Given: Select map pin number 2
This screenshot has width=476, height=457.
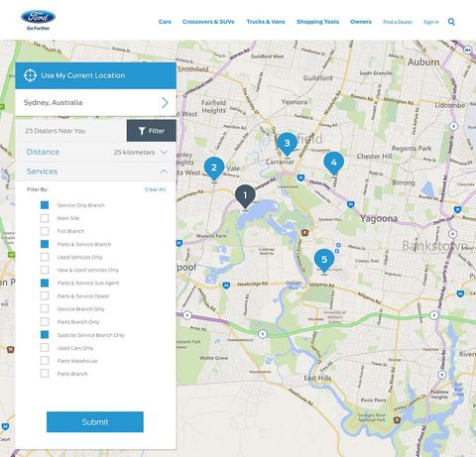Looking at the screenshot, I should [214, 169].
